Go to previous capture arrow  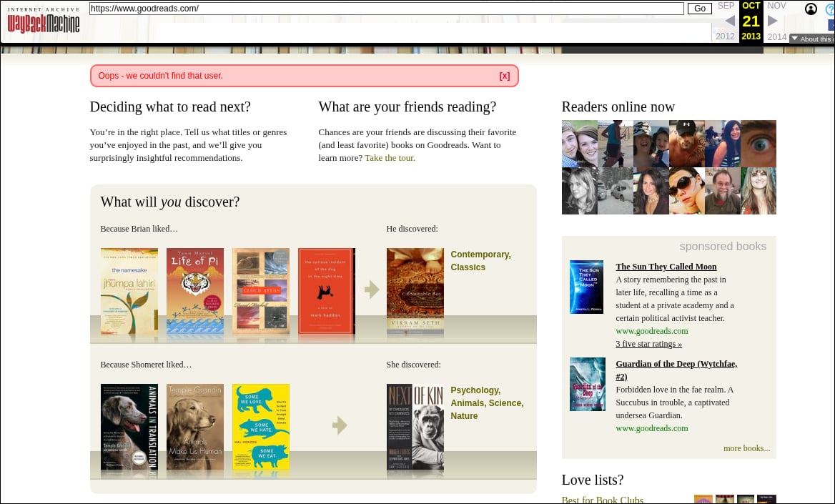[x=730, y=21]
